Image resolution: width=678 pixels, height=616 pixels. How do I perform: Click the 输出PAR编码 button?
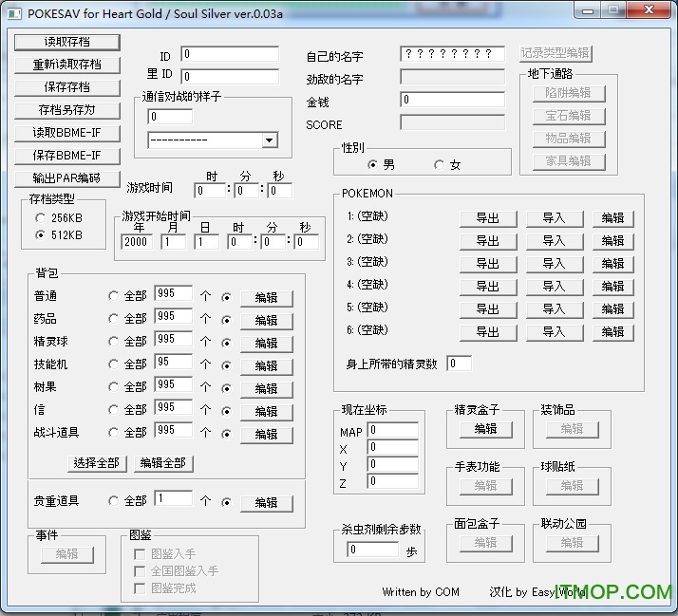(67, 178)
